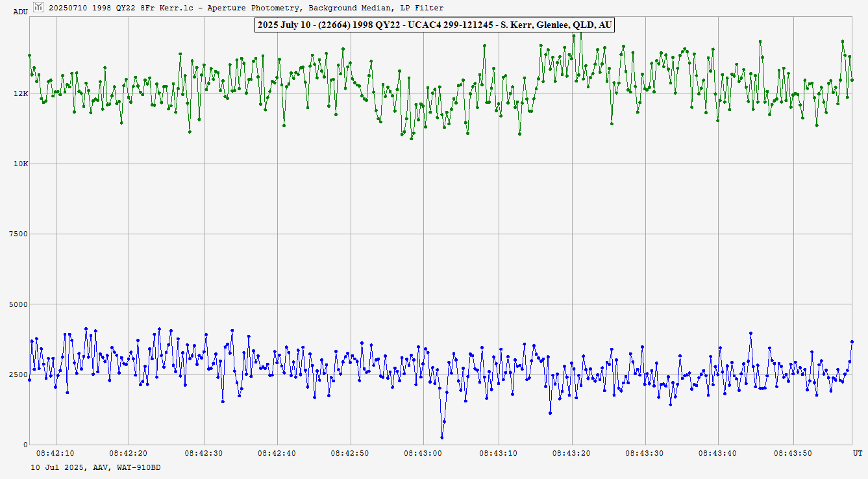The height and width of the screenshot is (479, 868).
Task: Click the 08:43:40 time axis label
Action: point(719,453)
